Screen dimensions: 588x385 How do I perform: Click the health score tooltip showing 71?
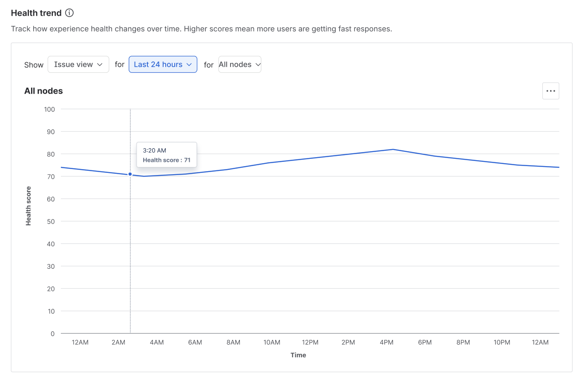[166, 155]
